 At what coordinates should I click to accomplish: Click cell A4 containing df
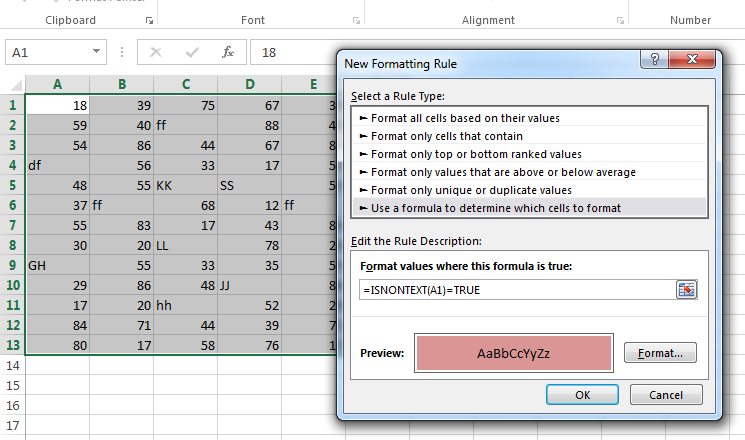click(x=57, y=165)
